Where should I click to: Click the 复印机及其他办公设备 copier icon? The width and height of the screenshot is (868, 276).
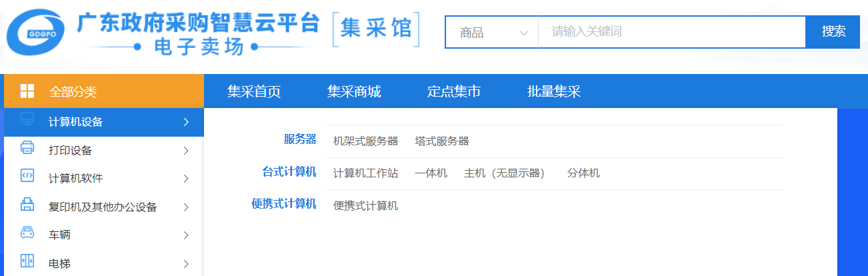27,205
